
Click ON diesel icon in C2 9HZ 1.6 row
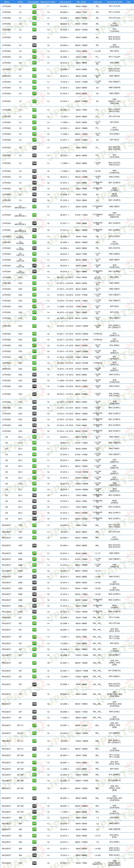(34, 45)
